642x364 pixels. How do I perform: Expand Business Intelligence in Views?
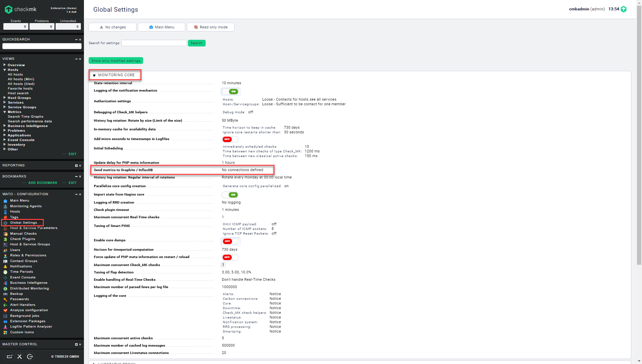click(5, 126)
